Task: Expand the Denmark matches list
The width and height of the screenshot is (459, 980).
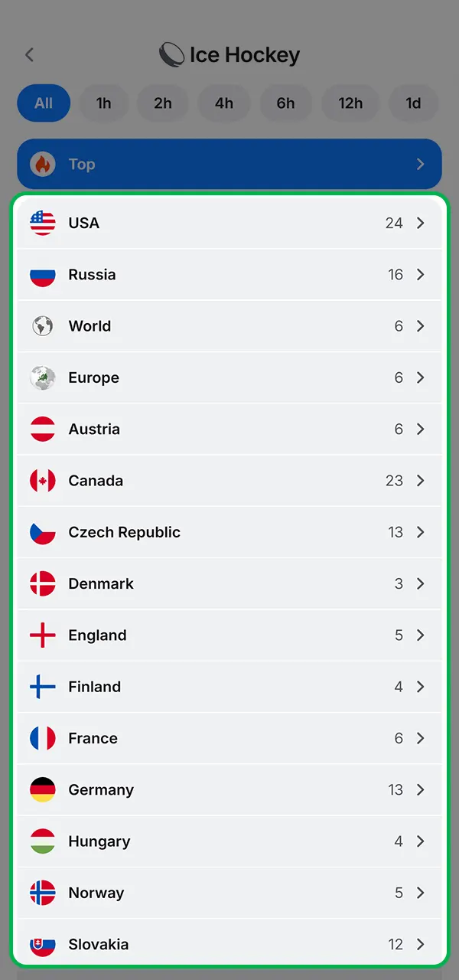Action: point(229,583)
